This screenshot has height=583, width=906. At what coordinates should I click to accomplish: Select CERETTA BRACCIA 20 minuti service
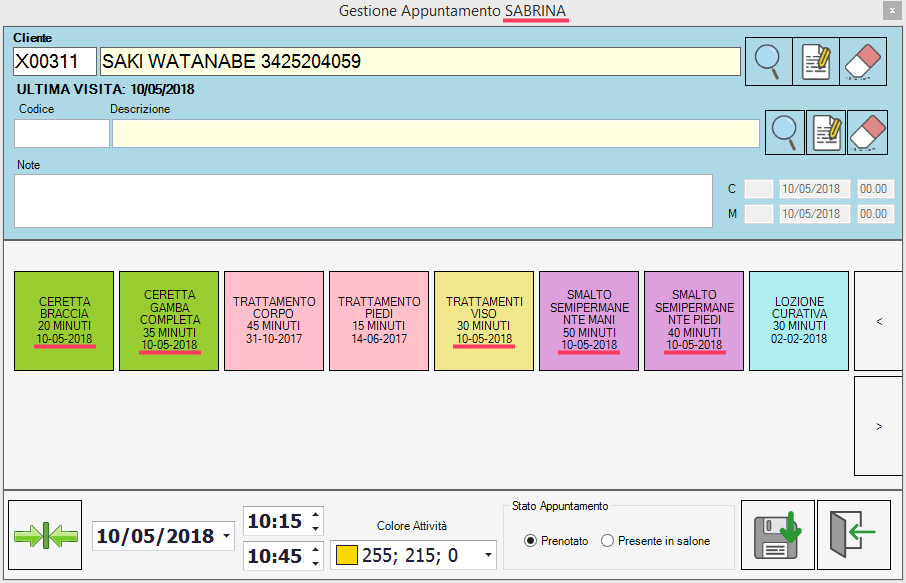pos(64,320)
